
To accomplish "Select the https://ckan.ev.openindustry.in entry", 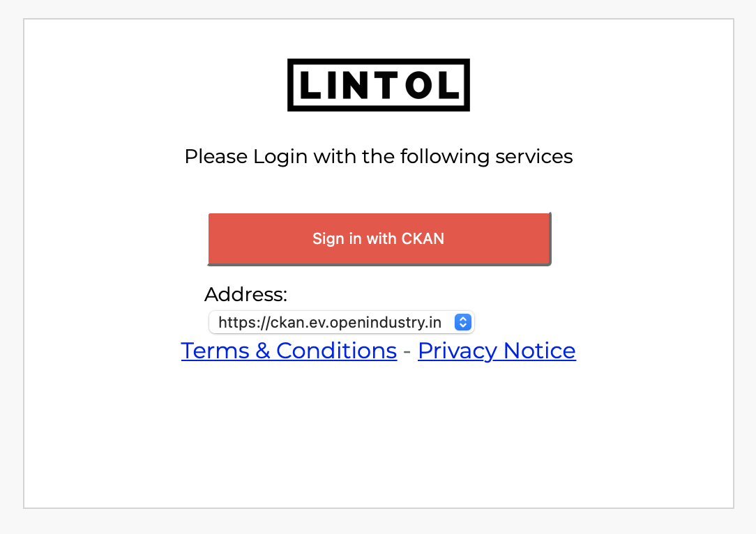I will 329,322.
